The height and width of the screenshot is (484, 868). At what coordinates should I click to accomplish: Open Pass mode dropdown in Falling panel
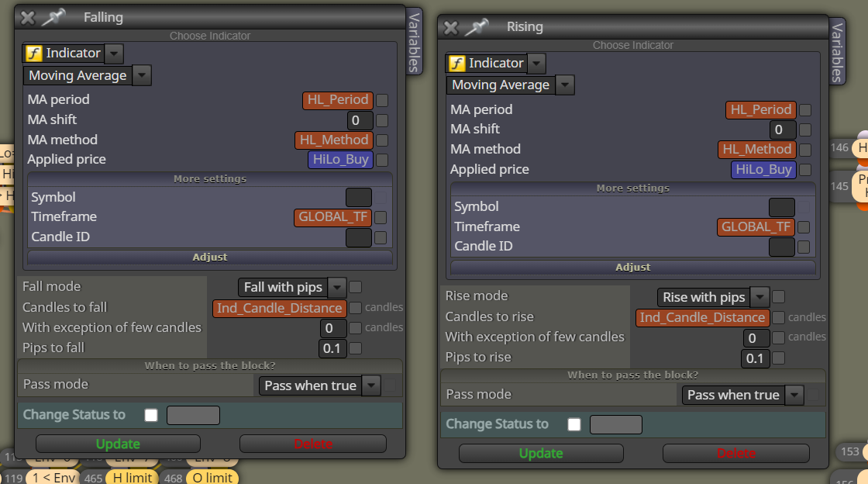371,385
